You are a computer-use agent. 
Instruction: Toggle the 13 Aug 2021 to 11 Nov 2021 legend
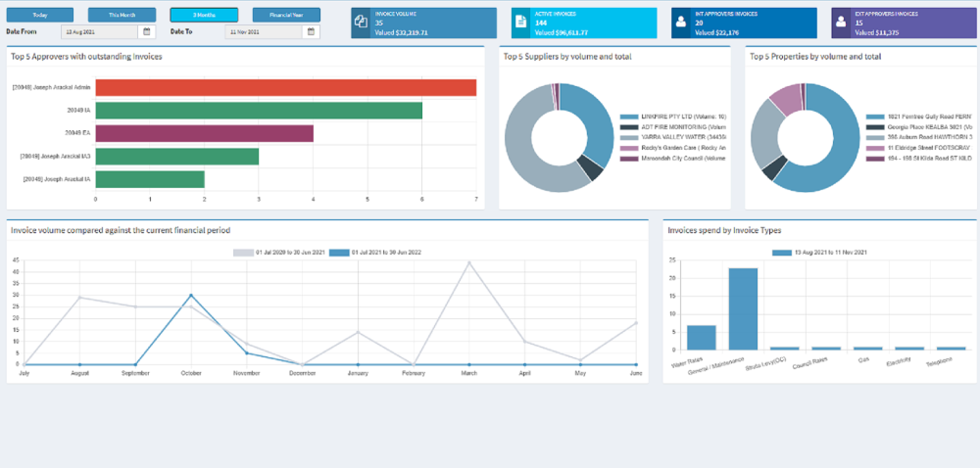pos(819,253)
